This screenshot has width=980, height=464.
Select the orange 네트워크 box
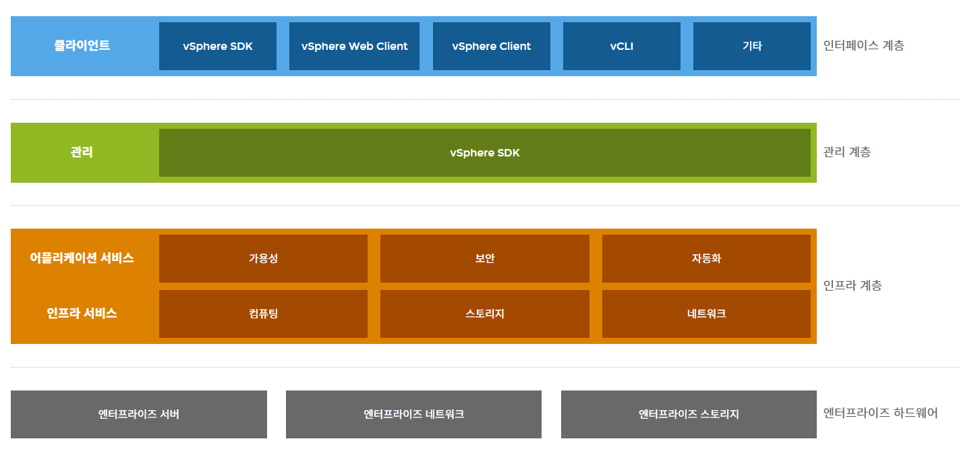click(706, 314)
